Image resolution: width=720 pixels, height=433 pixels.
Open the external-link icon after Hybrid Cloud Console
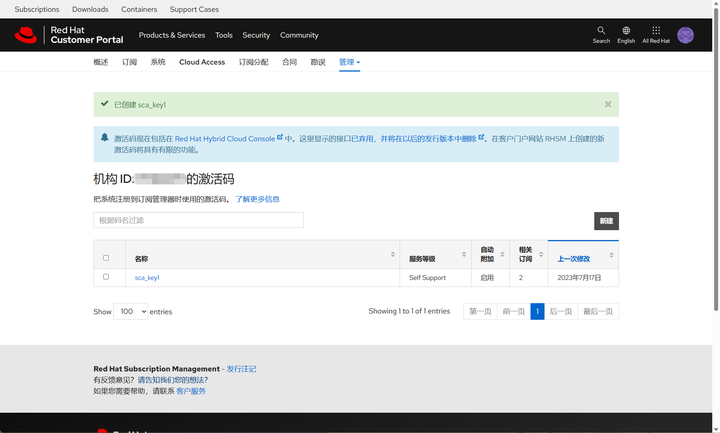(x=280, y=137)
